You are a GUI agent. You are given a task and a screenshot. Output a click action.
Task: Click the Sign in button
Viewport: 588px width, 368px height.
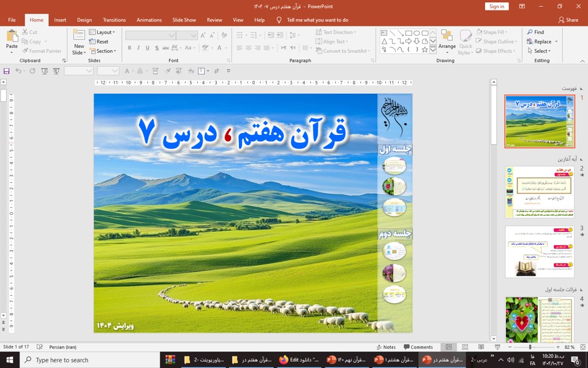(496, 6)
